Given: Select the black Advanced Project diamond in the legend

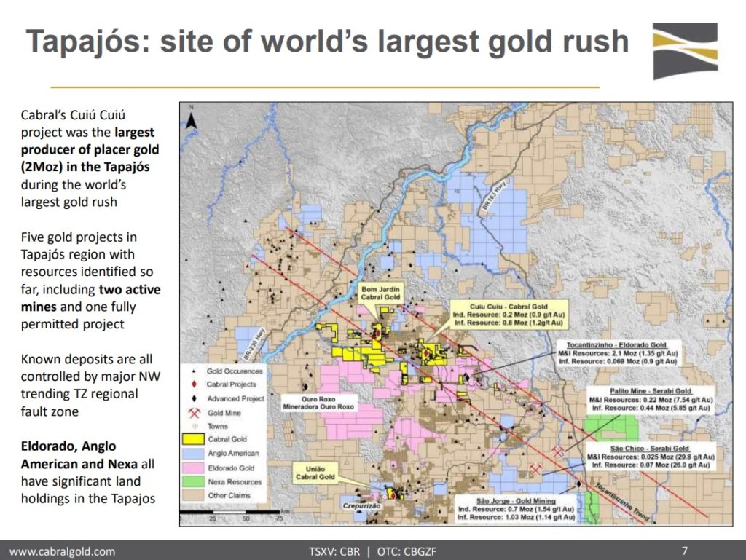Looking at the screenshot, I should pos(194,398).
